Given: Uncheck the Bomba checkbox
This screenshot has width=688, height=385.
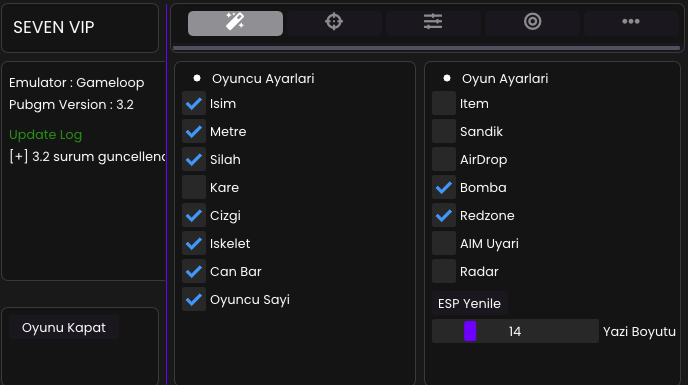Looking at the screenshot, I should 444,187.
